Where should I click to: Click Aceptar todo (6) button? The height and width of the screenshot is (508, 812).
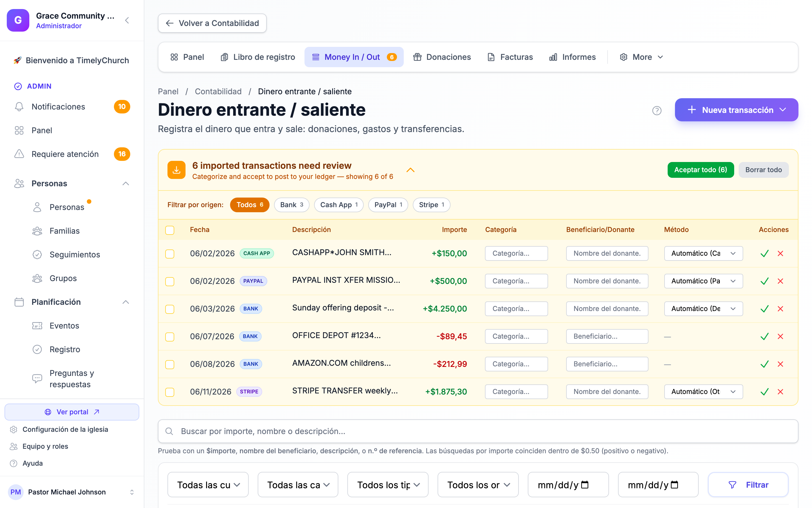pos(701,170)
